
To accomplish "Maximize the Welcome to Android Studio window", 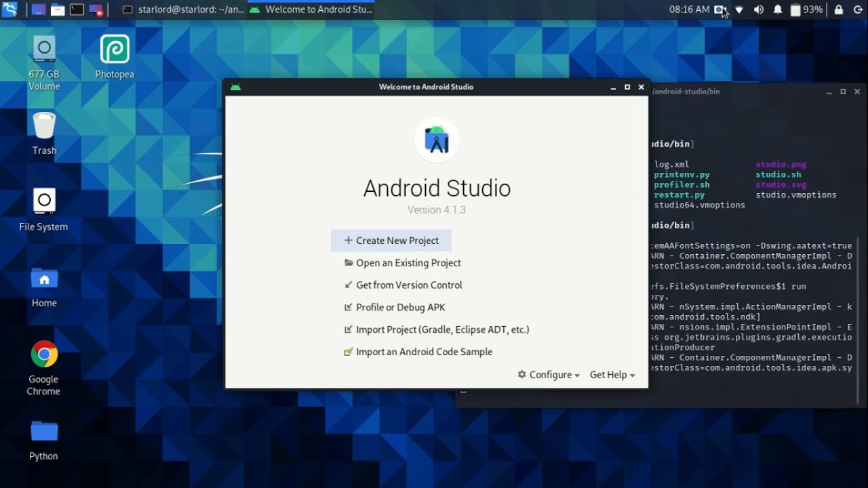I will 627,87.
